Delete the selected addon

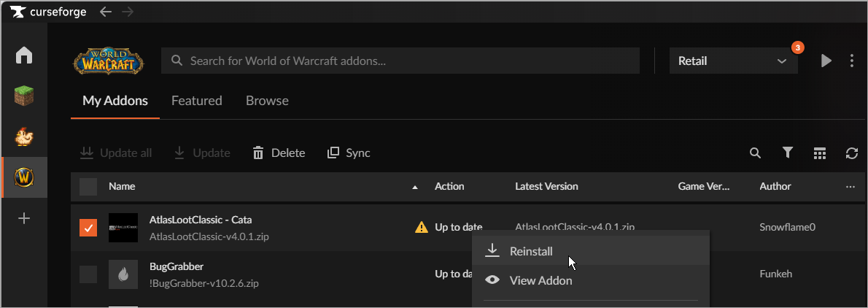tap(279, 153)
